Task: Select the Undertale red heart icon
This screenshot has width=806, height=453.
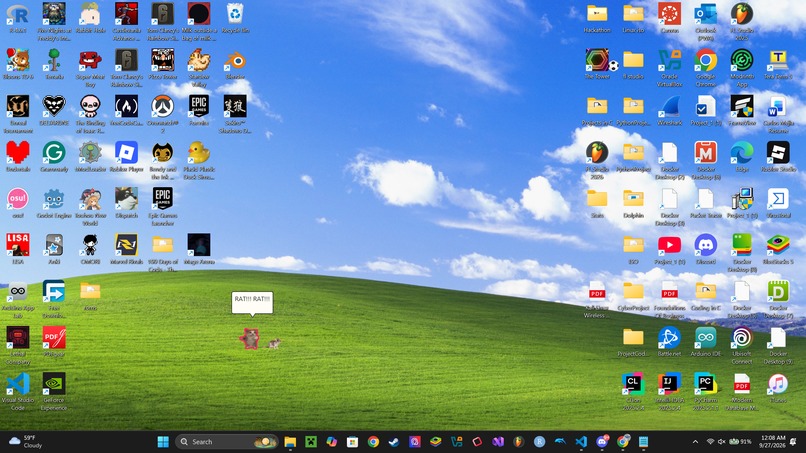Action: (x=18, y=153)
